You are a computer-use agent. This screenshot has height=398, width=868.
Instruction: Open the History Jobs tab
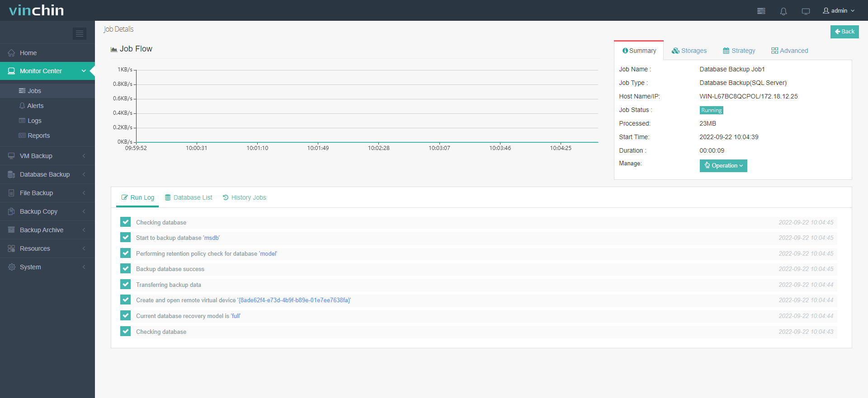click(x=245, y=197)
